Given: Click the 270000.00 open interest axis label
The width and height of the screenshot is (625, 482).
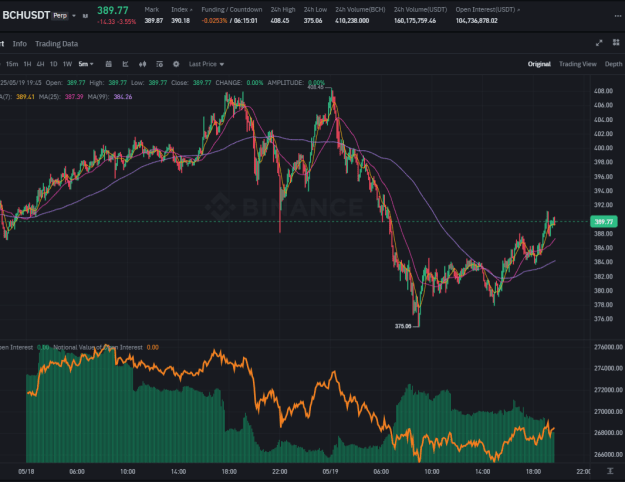Looking at the screenshot, I should (x=608, y=411).
